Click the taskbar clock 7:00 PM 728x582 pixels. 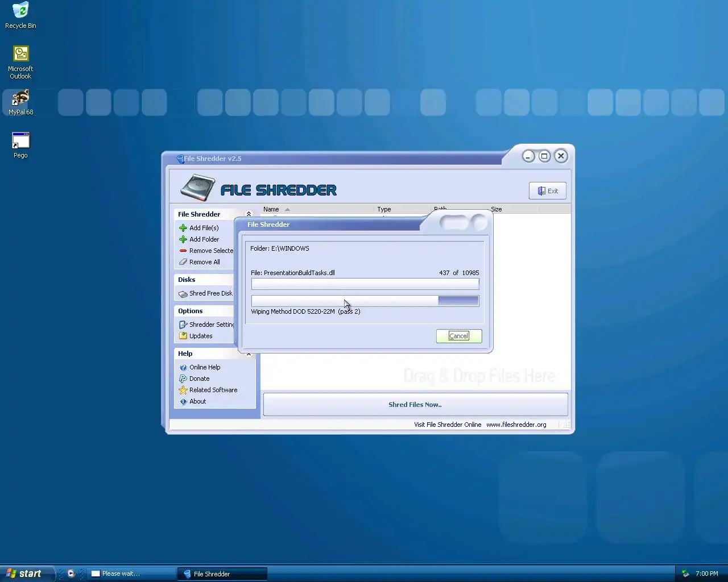tap(706, 573)
